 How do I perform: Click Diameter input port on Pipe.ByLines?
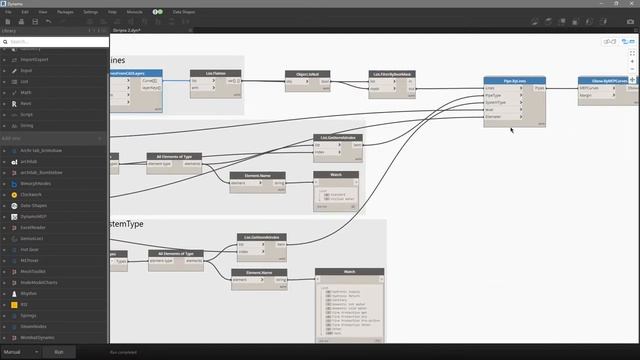point(503,117)
